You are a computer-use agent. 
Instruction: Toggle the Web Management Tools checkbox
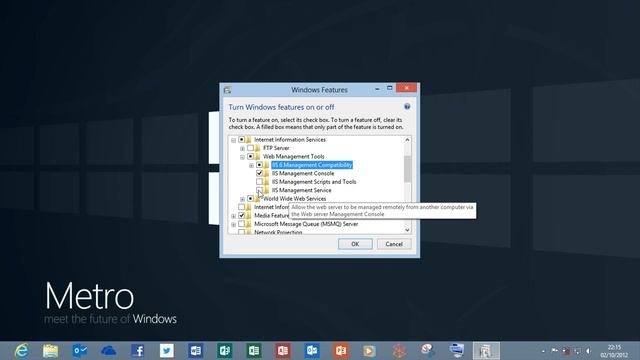[250, 156]
